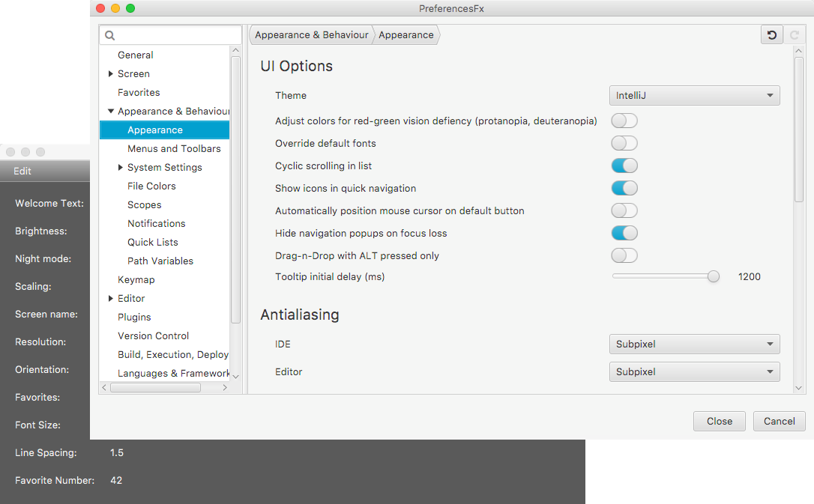Click the Appearance breadcrumb tab

[406, 34]
